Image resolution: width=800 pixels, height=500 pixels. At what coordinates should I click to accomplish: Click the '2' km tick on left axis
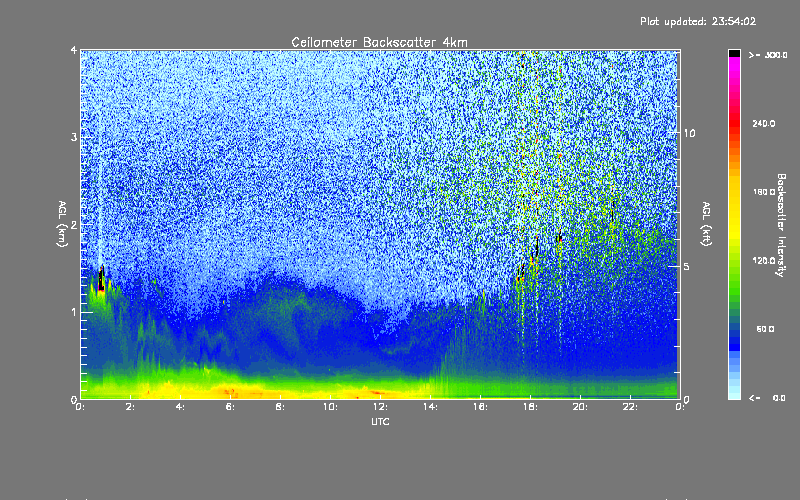[74, 224]
